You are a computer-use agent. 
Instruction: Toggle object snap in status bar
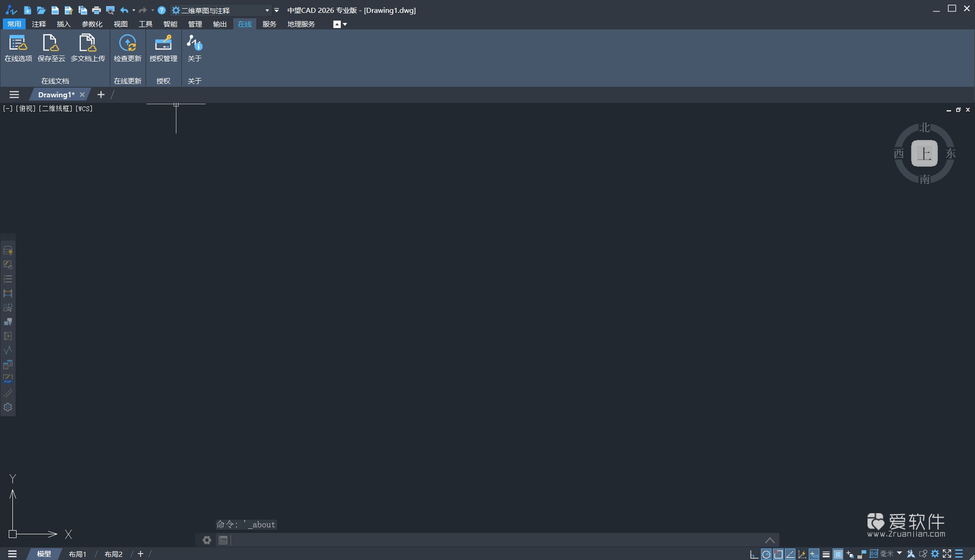pyautogui.click(x=778, y=554)
